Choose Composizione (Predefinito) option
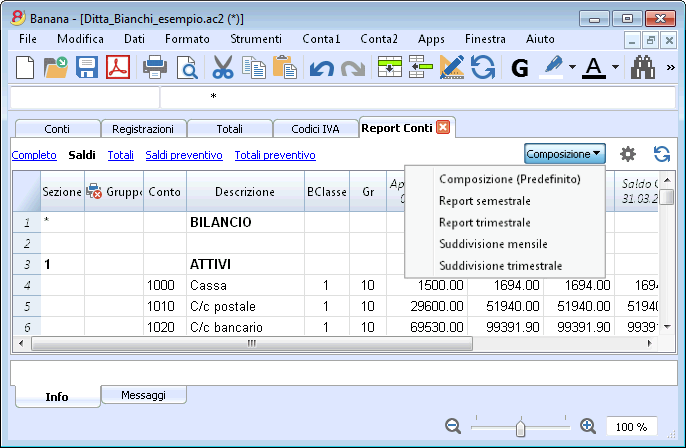This screenshot has width=686, height=448. coord(510,179)
